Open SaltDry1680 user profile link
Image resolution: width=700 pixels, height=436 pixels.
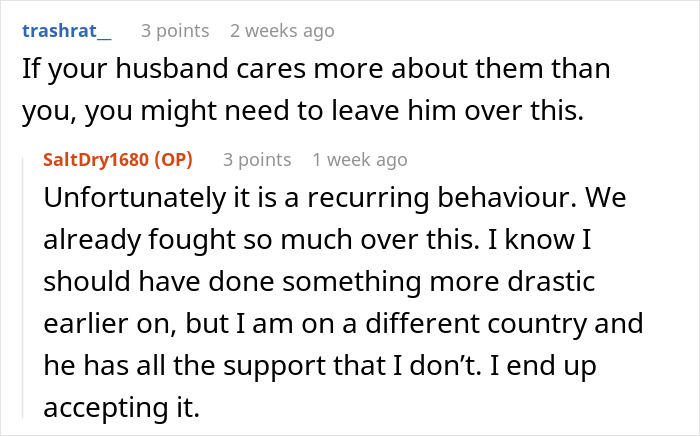(96, 159)
